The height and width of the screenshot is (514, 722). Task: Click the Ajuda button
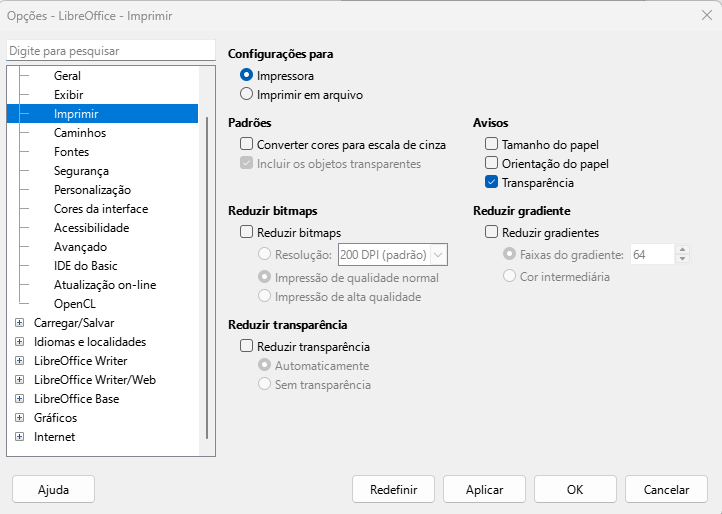coord(53,489)
